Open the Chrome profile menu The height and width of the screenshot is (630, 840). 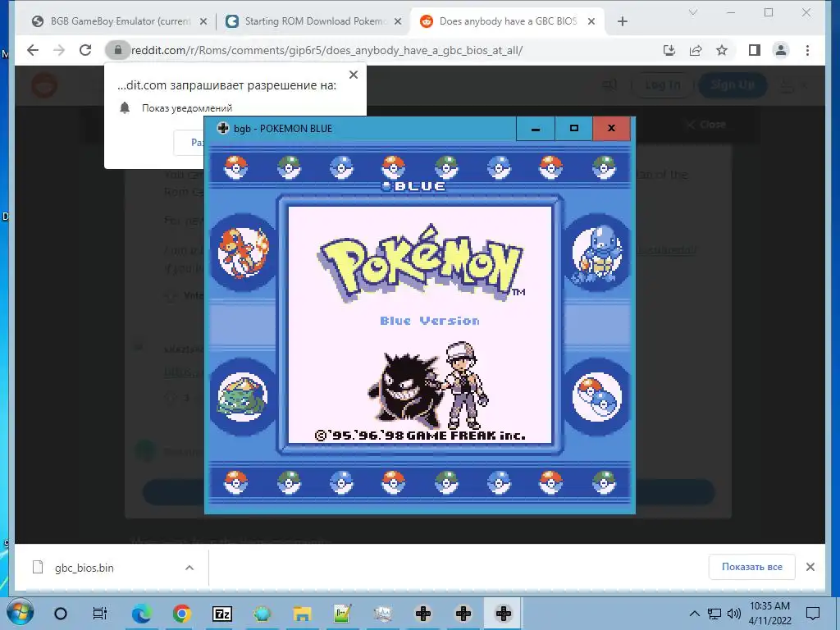coord(781,50)
